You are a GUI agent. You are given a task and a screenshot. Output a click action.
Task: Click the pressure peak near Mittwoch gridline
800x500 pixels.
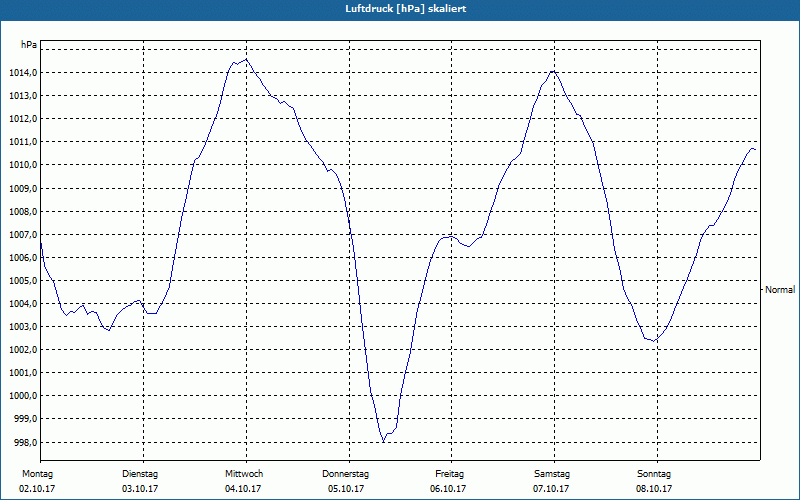click(x=246, y=59)
